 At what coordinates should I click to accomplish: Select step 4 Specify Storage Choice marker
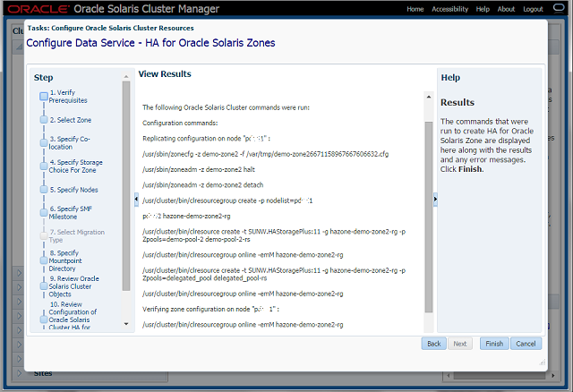[44, 166]
